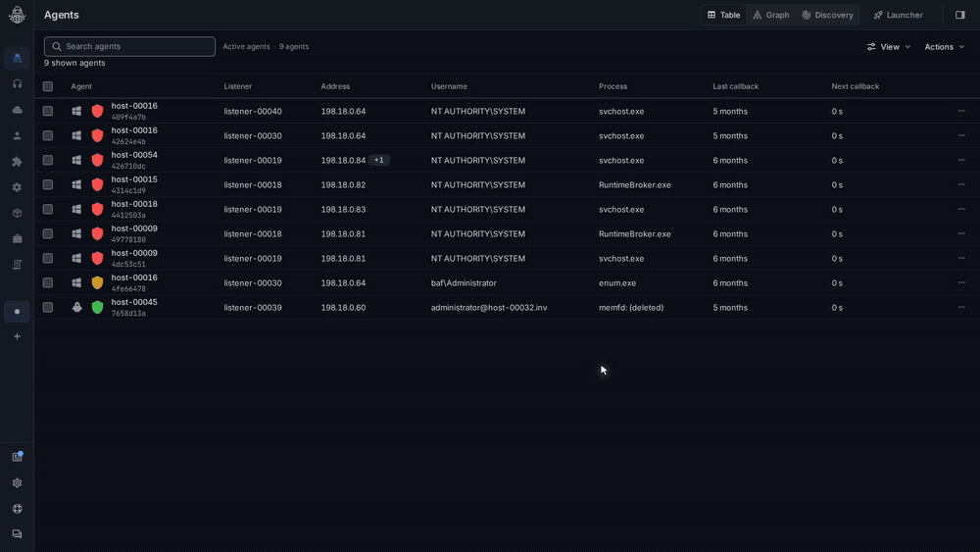Click the magnifier icon in search box
The height and width of the screenshot is (552, 980).
tap(57, 46)
